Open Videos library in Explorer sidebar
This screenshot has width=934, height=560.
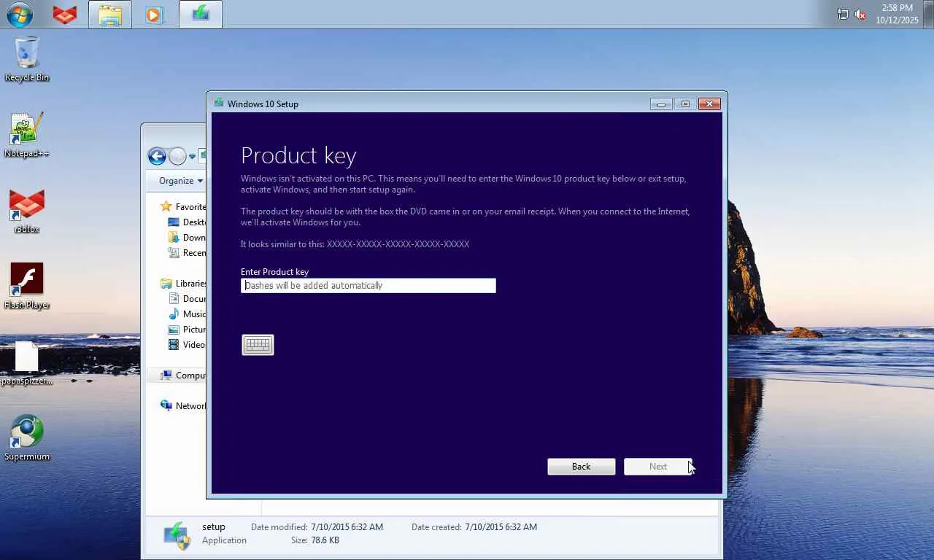tap(187, 345)
